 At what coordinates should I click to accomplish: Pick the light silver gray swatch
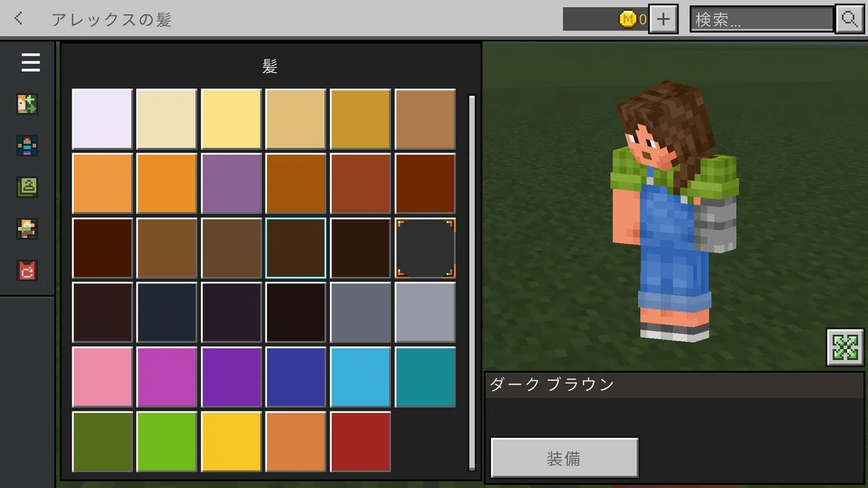pos(425,312)
